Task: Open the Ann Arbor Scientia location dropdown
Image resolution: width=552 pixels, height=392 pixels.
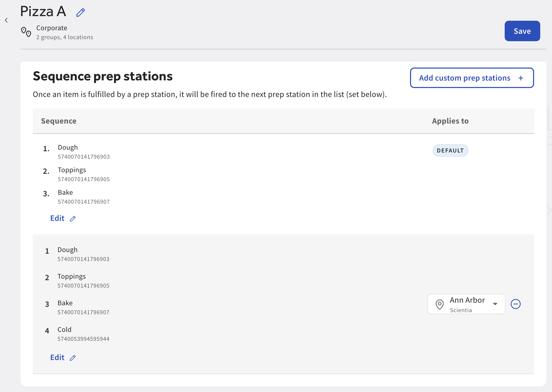Action: pos(466,304)
